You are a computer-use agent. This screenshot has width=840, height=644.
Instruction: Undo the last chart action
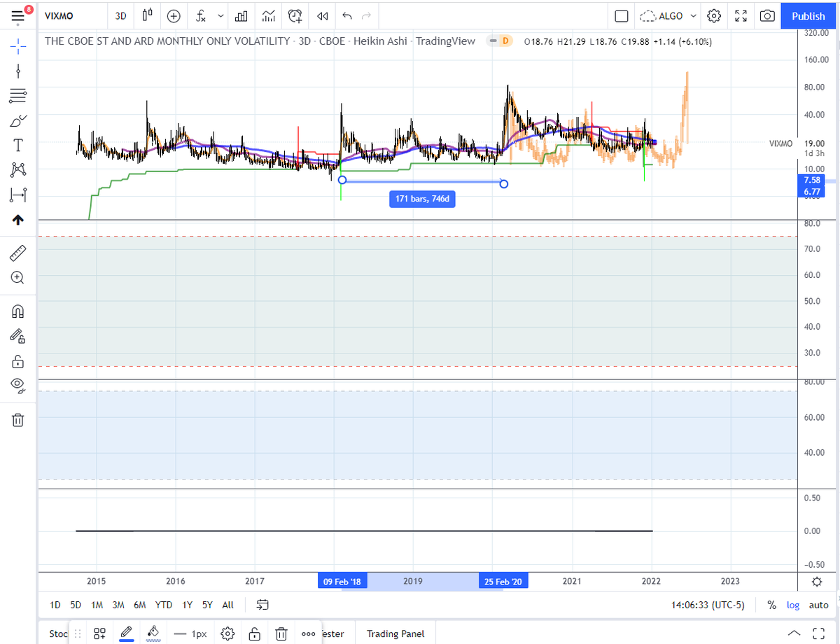pyautogui.click(x=347, y=15)
